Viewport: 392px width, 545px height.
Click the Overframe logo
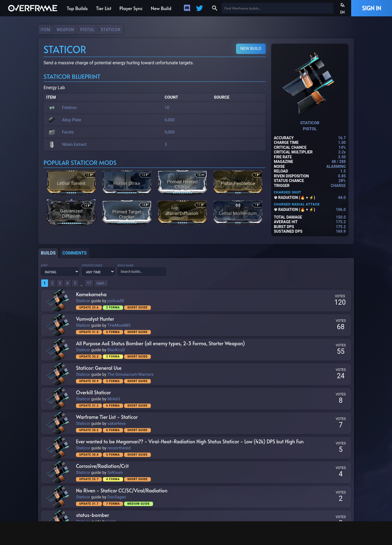(33, 8)
